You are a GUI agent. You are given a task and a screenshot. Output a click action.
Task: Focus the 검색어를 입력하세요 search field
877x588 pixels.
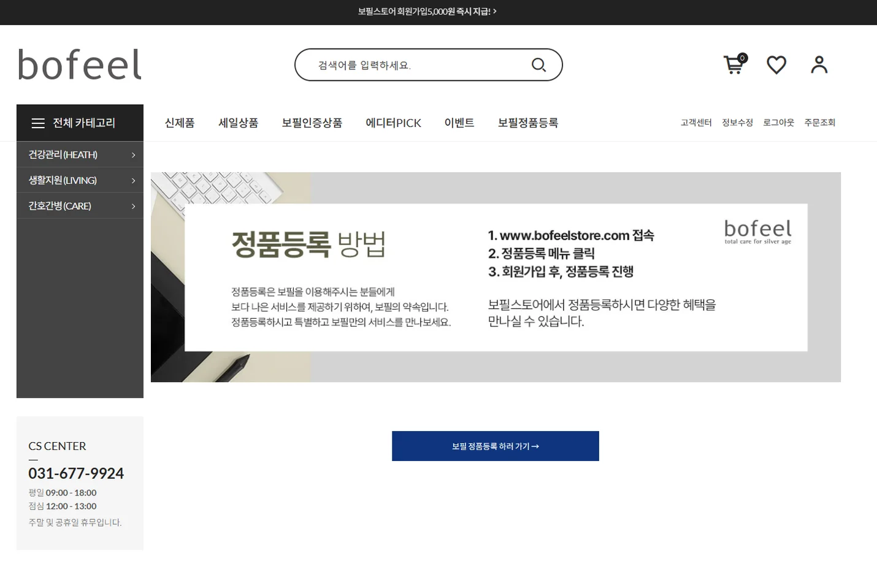click(x=429, y=65)
